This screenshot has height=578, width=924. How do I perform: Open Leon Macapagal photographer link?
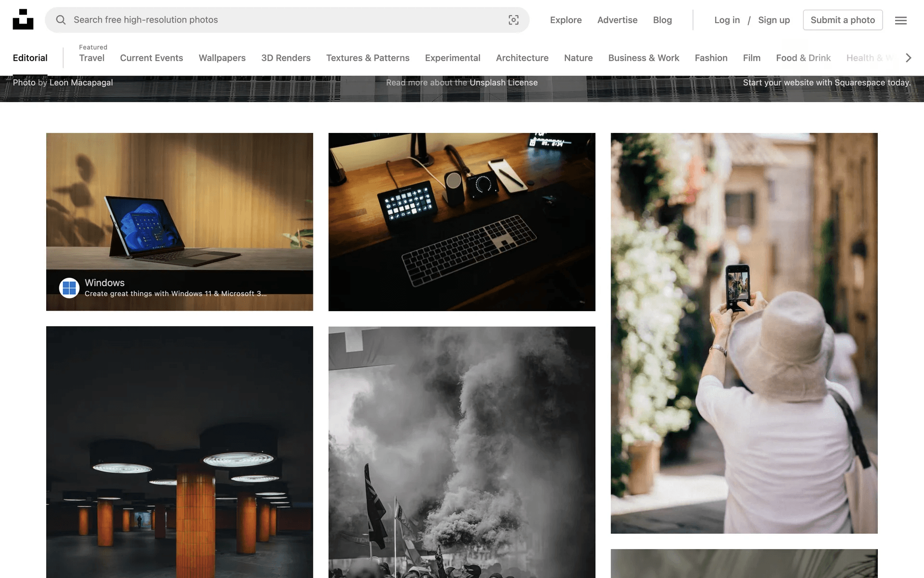coord(81,82)
